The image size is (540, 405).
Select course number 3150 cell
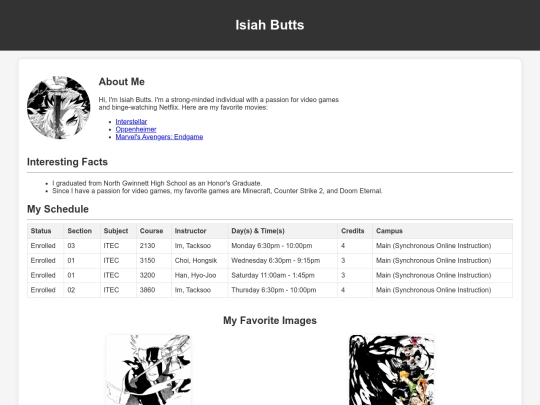pyautogui.click(x=154, y=261)
